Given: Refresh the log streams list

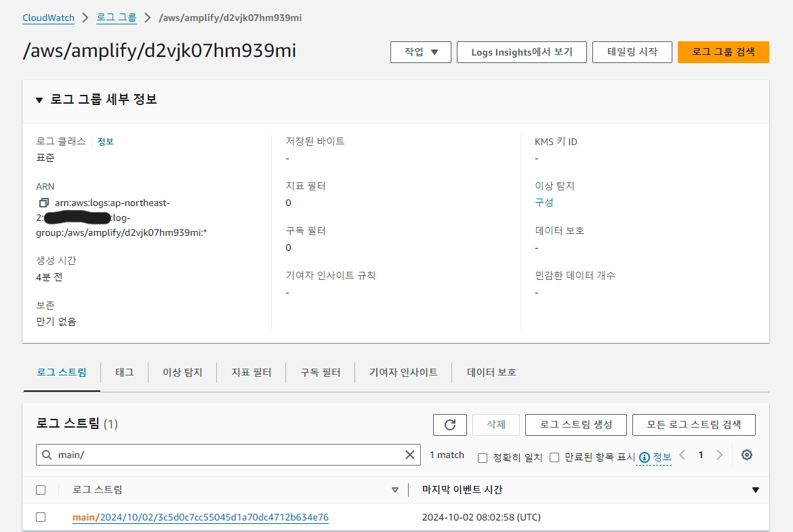Looking at the screenshot, I should [449, 425].
